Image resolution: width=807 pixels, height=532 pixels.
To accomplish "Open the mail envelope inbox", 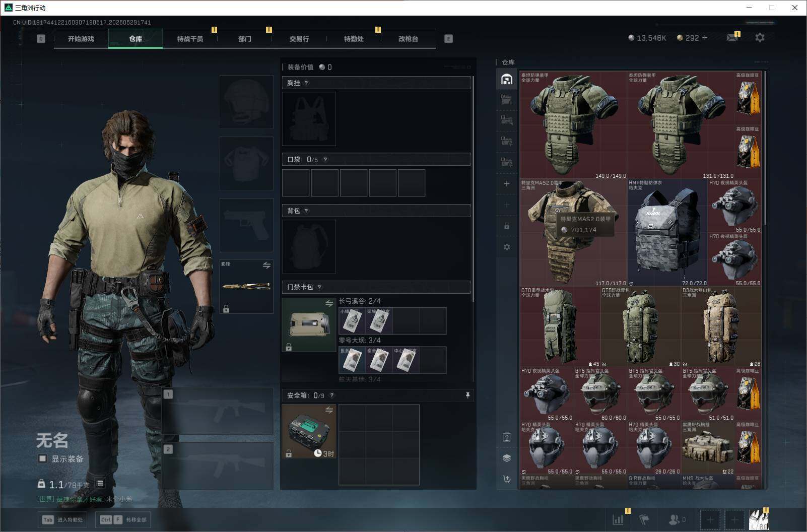I will click(732, 38).
